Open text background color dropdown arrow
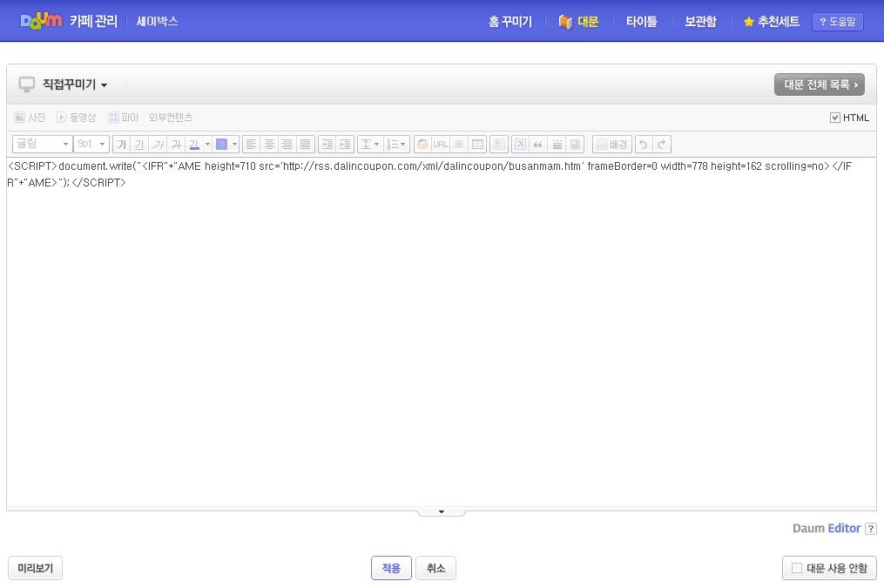The image size is (884, 588). 234,145
